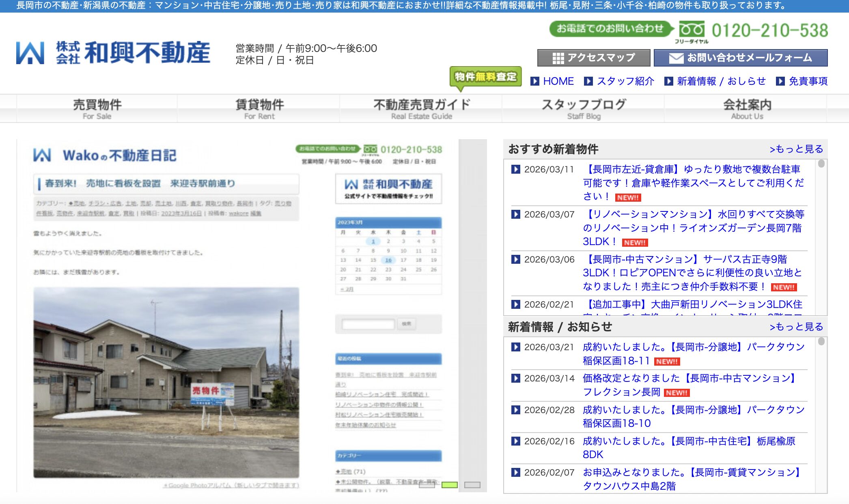The image size is (849, 504).
Task: Click the scrollbar thumb of the embedded blog frame
Action: pos(449,486)
